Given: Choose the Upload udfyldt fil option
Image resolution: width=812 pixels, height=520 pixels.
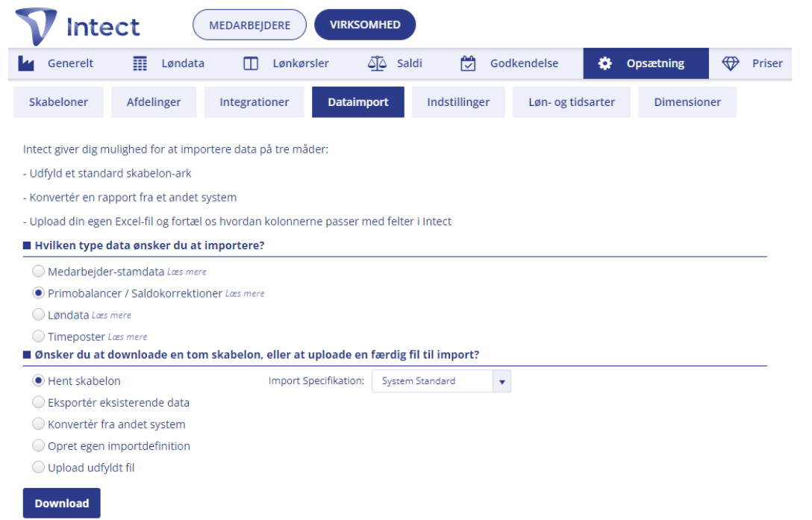Looking at the screenshot, I should (38, 467).
